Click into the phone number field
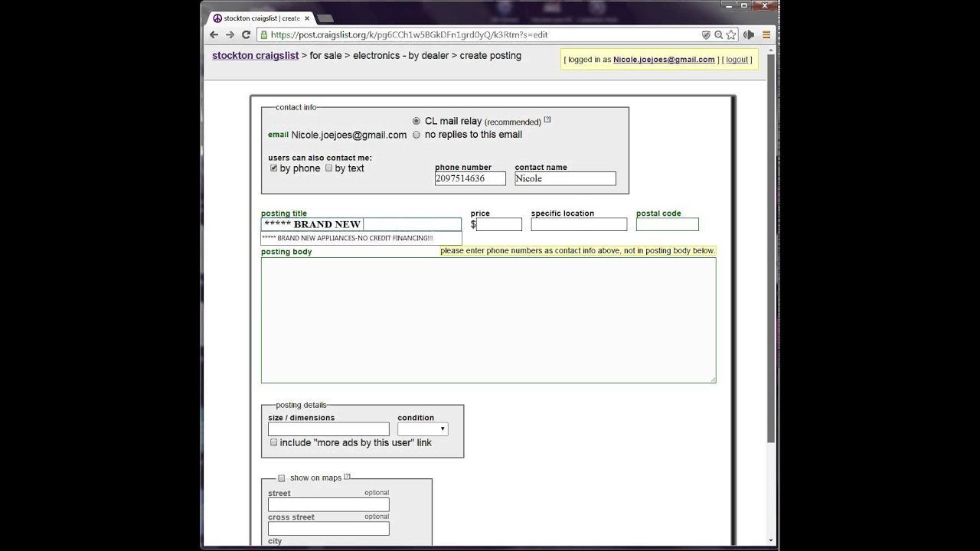This screenshot has width=980, height=551. click(470, 178)
